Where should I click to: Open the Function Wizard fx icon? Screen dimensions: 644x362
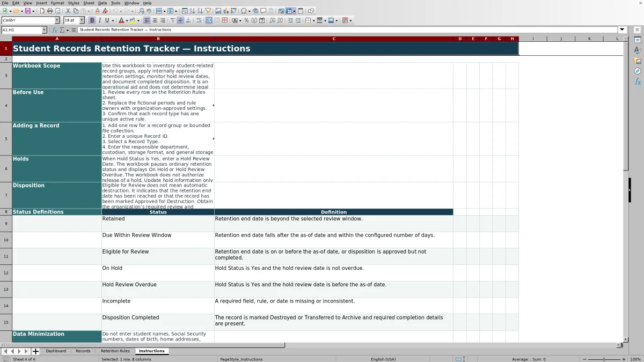click(55, 30)
